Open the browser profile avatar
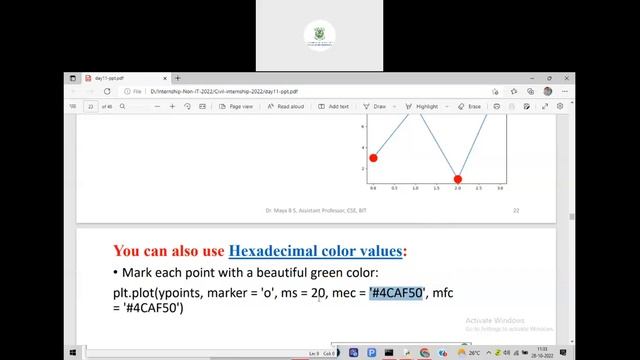 [x=548, y=91]
